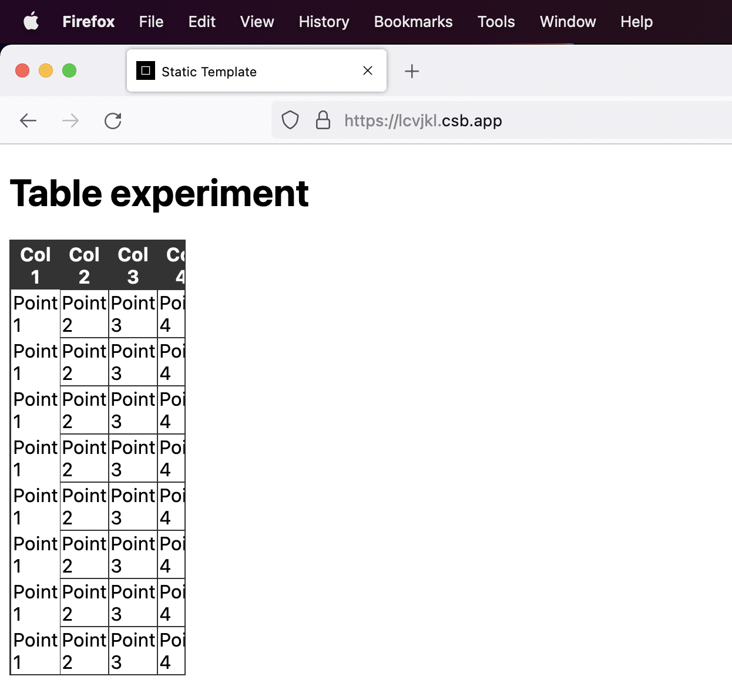Open the Bookmarks menu
Screen dimensions: 732x700
pos(414,22)
